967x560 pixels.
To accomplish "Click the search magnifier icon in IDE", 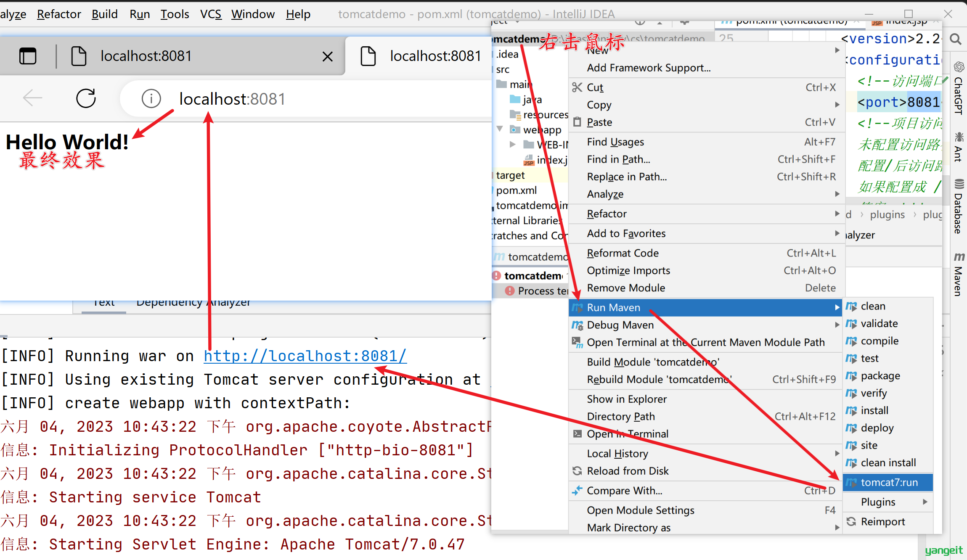I will click(956, 39).
